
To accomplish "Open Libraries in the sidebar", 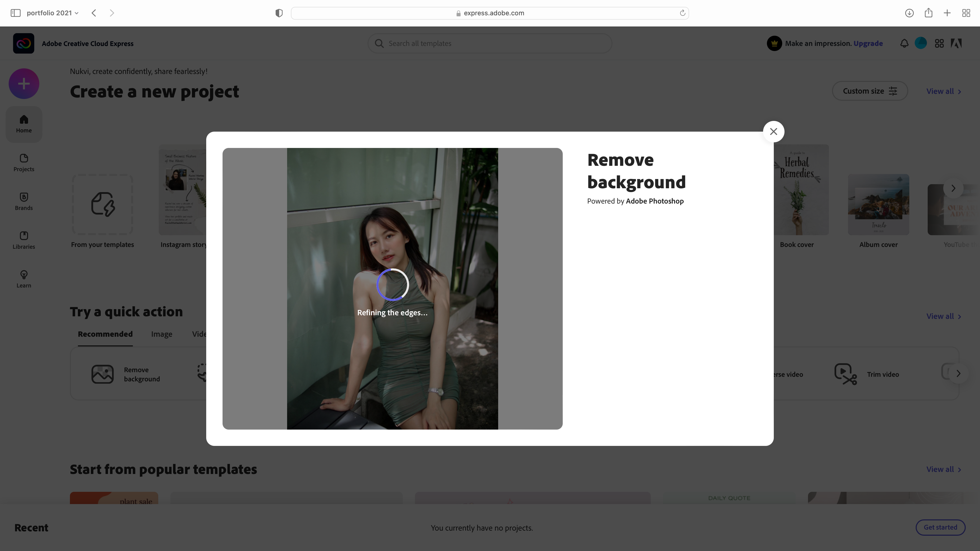I will click(23, 240).
